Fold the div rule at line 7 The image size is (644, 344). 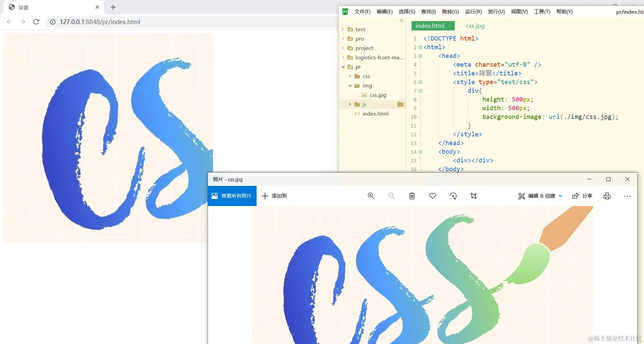(420, 91)
